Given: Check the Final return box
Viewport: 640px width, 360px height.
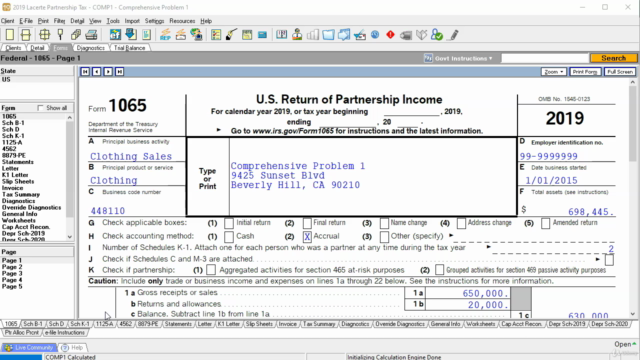Looking at the screenshot, I should (x=307, y=223).
